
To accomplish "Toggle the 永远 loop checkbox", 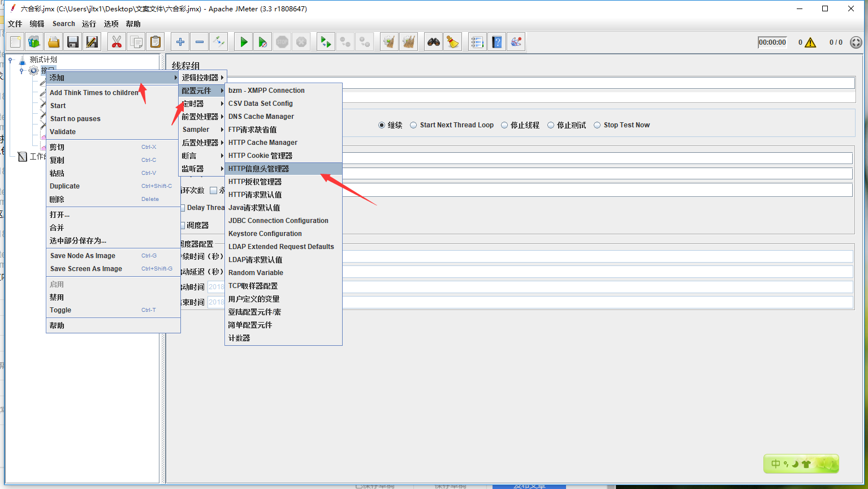I will pyautogui.click(x=213, y=191).
